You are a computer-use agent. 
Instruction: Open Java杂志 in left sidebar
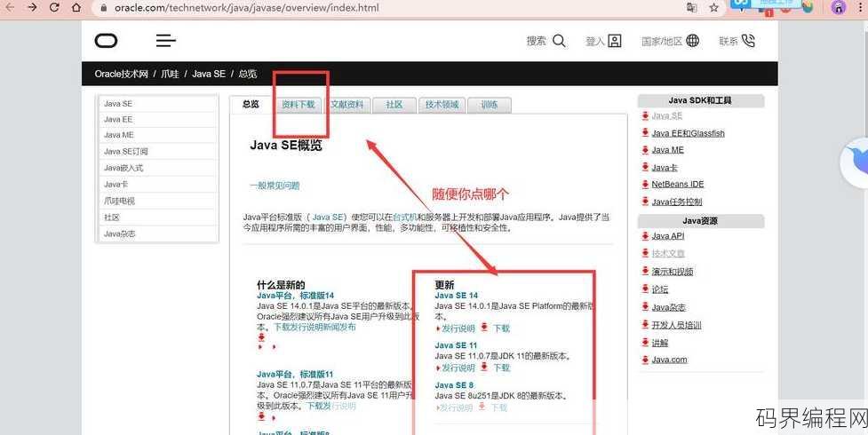click(x=158, y=233)
